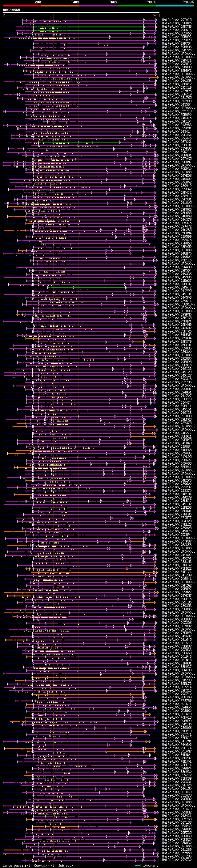
Task: Select hit UniRef100_B9P7D4
Action: click(x=177, y=43)
